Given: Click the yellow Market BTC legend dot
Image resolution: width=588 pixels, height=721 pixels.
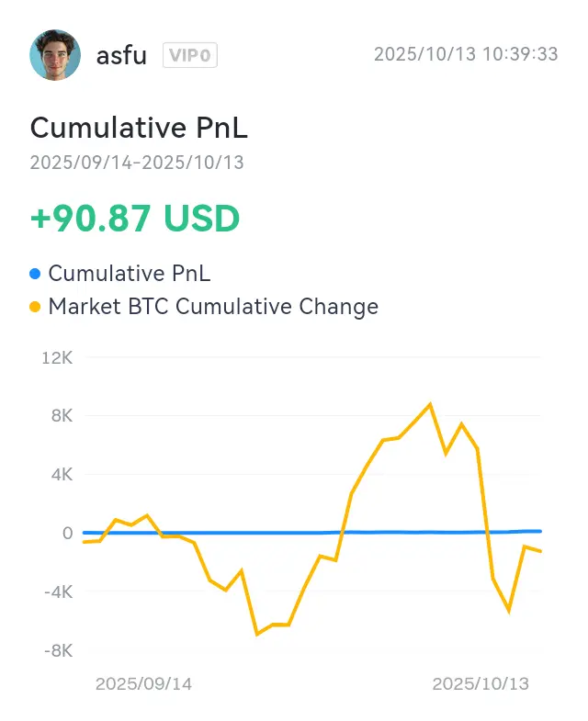Looking at the screenshot, I should click(36, 307).
